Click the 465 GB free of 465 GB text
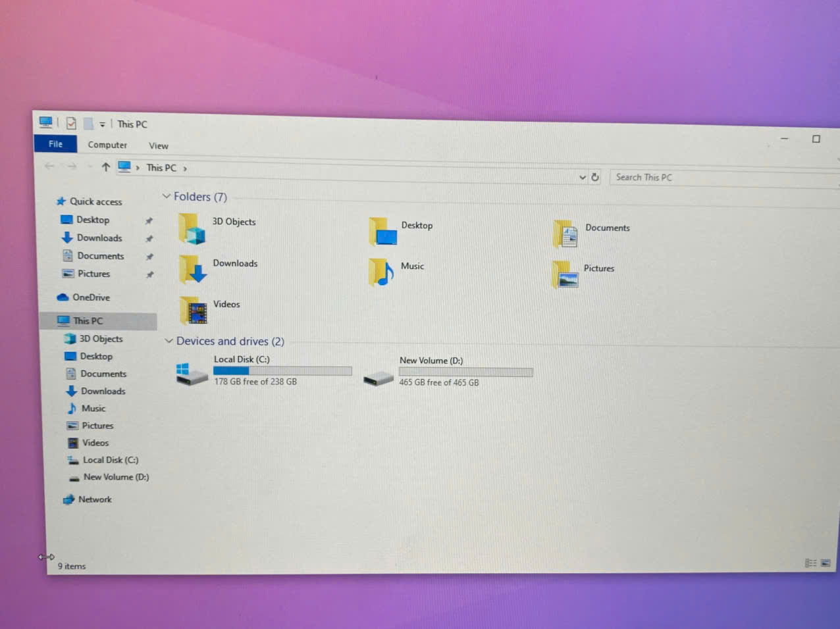This screenshot has width=840, height=629. click(x=439, y=383)
